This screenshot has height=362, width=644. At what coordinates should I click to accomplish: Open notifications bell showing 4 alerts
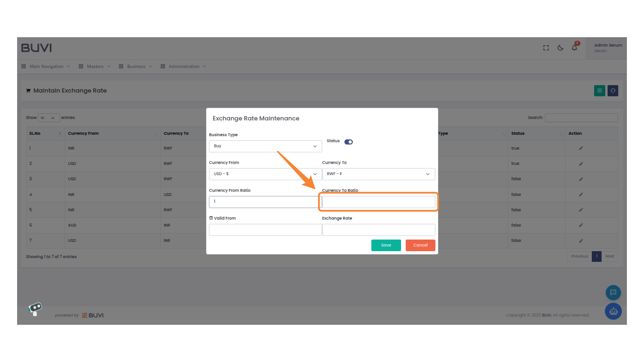[574, 48]
